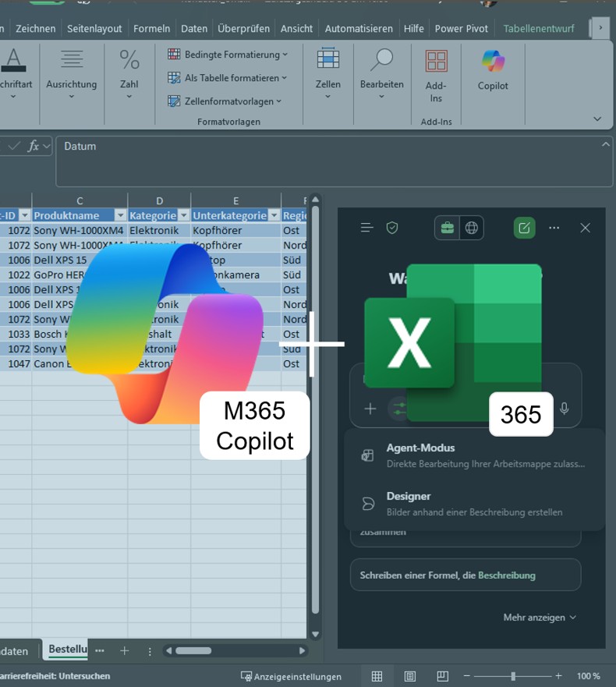The height and width of the screenshot is (687, 616).
Task: Open the Formeln ribbon tab
Action: (x=151, y=28)
